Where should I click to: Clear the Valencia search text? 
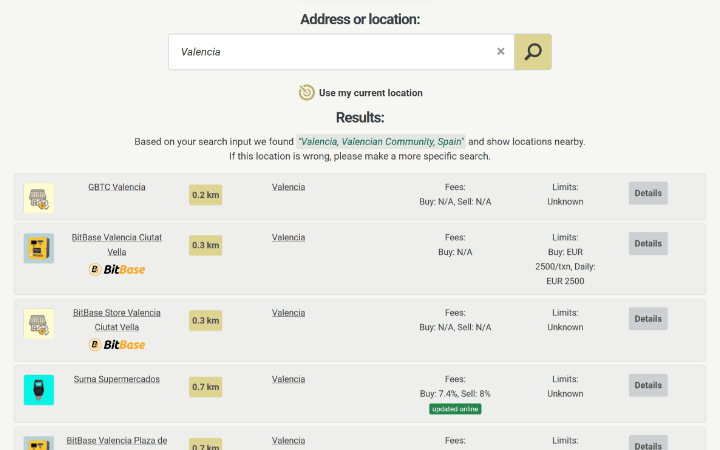501,51
